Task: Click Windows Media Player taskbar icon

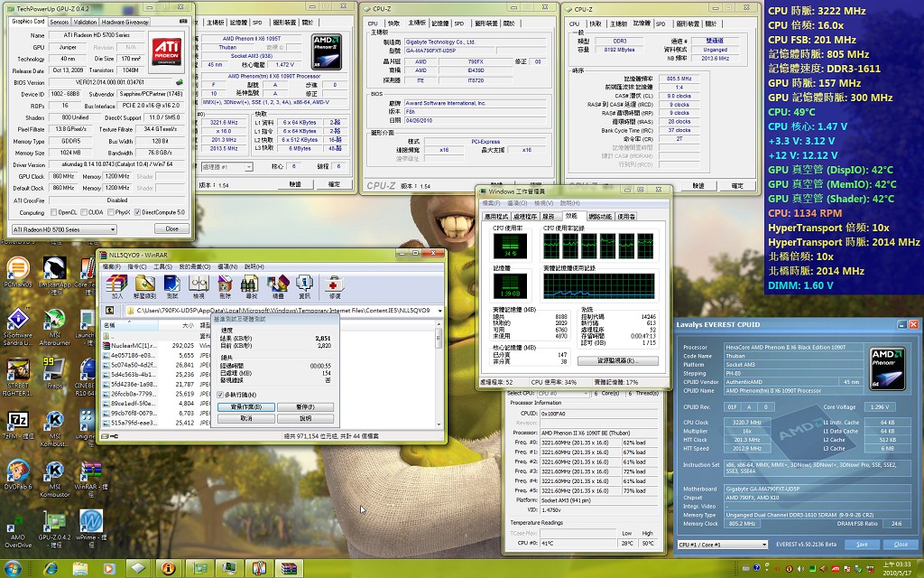Action: tap(108, 569)
